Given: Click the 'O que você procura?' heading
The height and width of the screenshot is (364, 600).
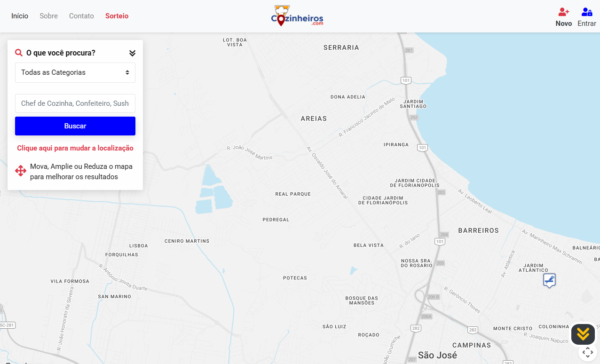Looking at the screenshot, I should 61,53.
